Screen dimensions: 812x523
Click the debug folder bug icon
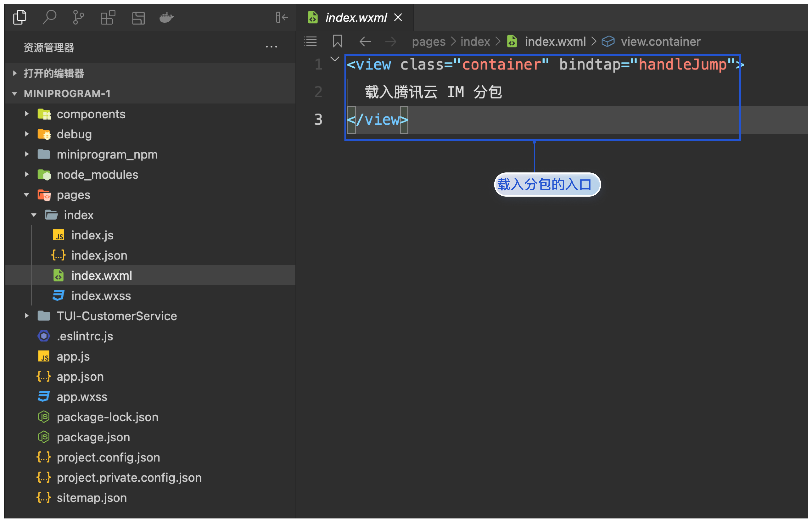coord(44,134)
